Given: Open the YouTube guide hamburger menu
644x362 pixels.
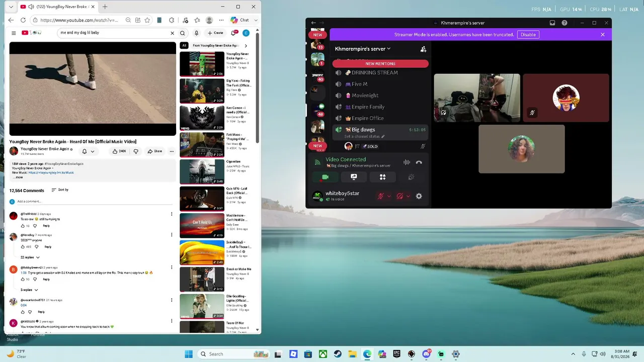Looking at the screenshot, I should [14, 33].
